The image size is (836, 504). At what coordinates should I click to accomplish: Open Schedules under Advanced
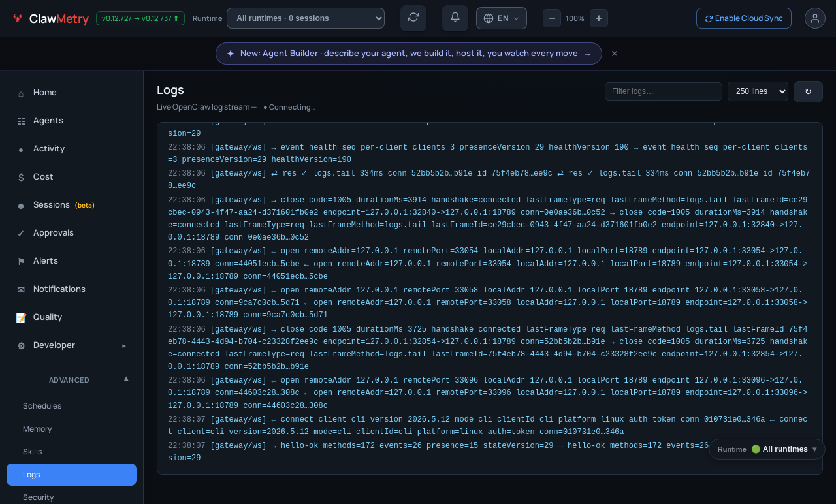point(72,406)
